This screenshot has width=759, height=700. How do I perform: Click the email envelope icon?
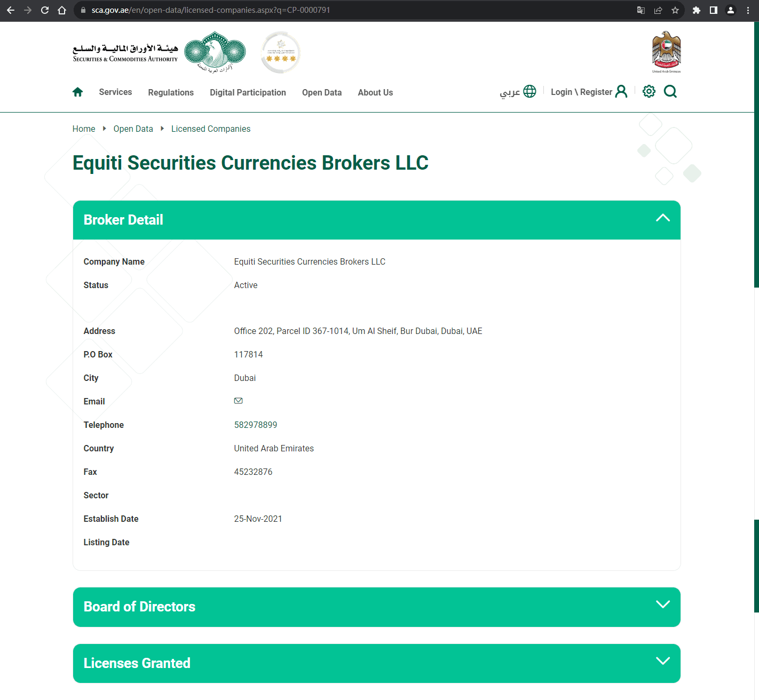pos(239,401)
